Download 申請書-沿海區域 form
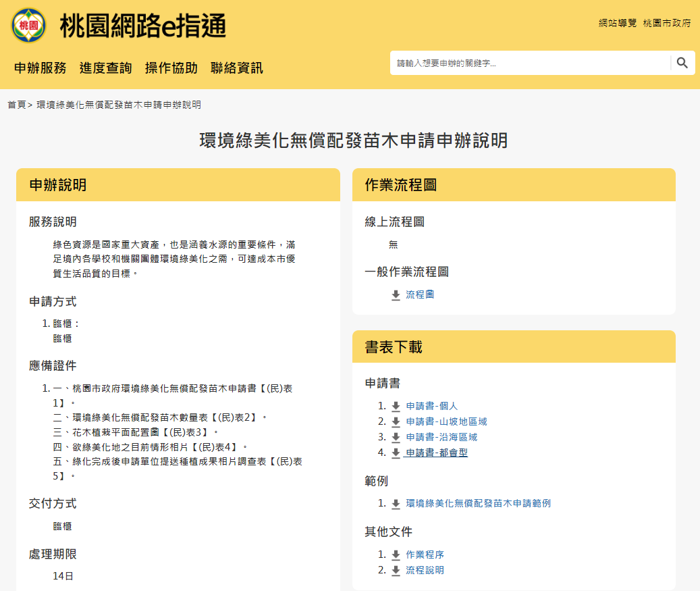The width and height of the screenshot is (700, 591). [441, 437]
